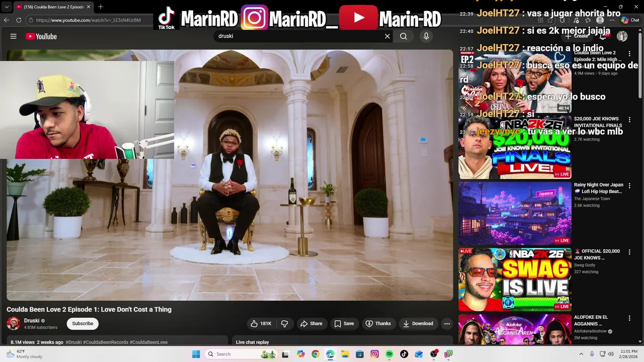Download the video for offline viewing
This screenshot has width=644, height=362.
coord(418,324)
